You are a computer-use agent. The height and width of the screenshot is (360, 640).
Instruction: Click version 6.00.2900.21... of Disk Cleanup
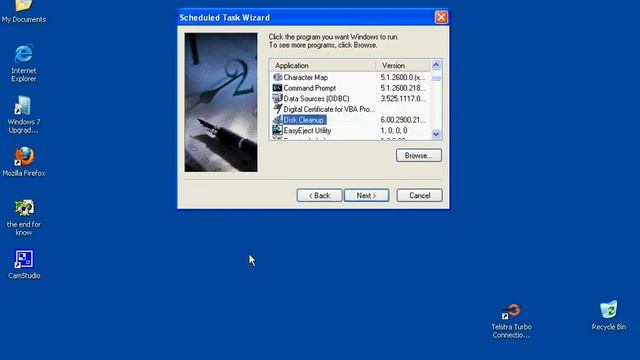(x=402, y=120)
